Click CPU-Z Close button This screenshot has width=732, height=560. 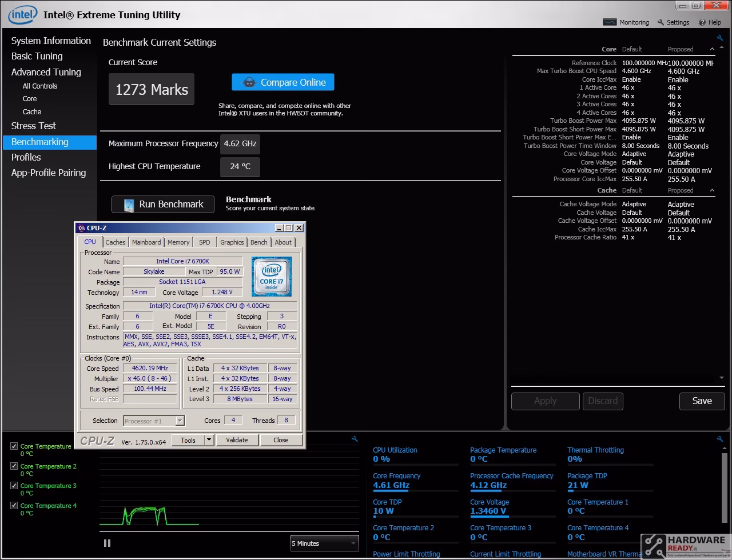[x=281, y=440]
